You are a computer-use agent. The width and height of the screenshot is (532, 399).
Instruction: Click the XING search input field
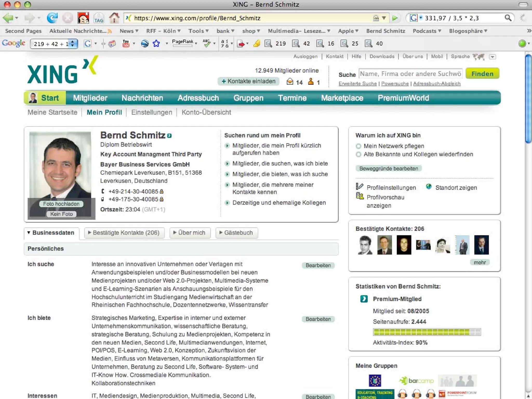coord(410,74)
